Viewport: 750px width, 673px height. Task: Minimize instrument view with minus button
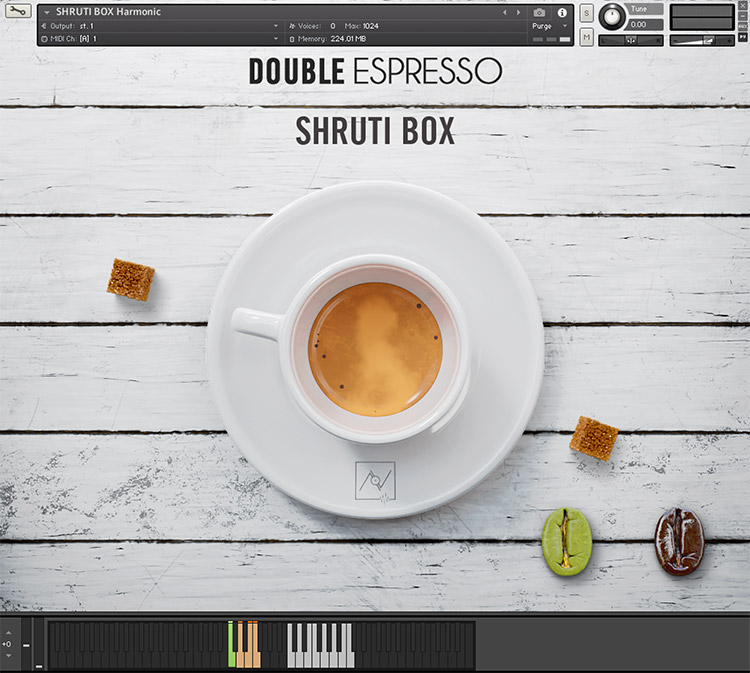743,16
